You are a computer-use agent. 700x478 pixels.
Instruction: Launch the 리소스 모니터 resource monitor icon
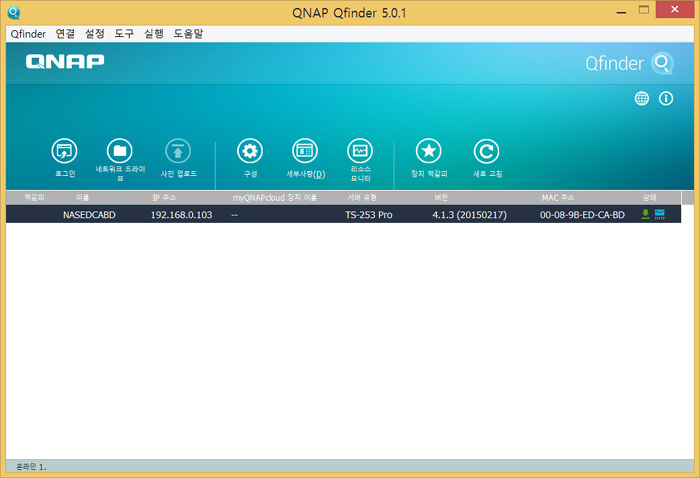[x=360, y=151]
